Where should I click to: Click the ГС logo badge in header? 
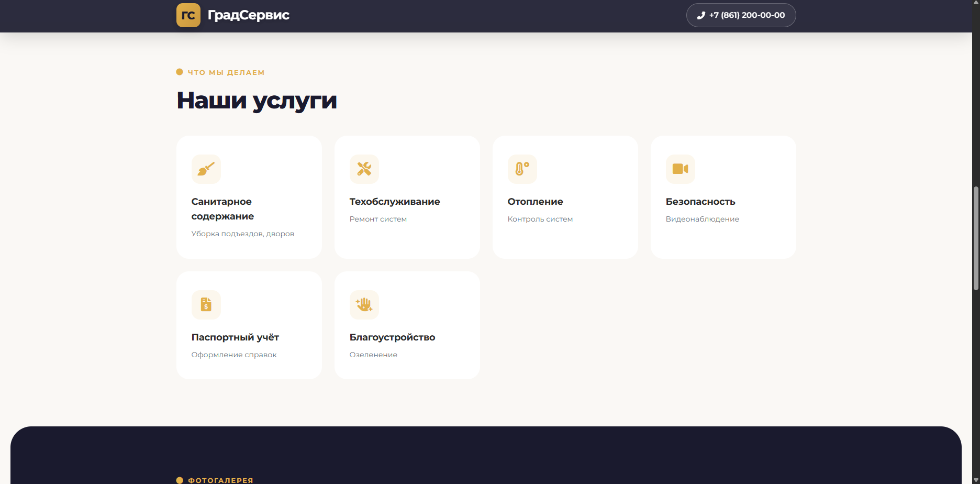coord(188,15)
